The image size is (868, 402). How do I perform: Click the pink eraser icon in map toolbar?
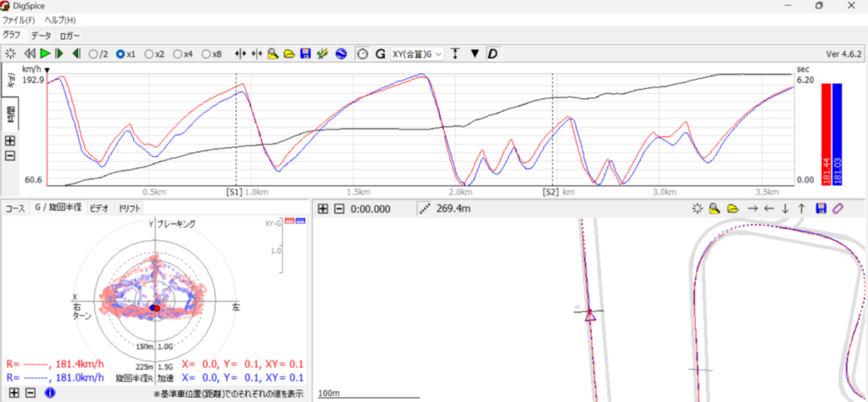click(x=837, y=208)
